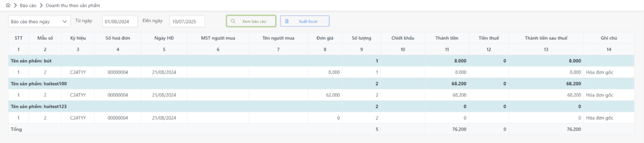Screen dimensions: 644x143
Task: Click the home icon in breadcrumb
Action: (x=8, y=5)
